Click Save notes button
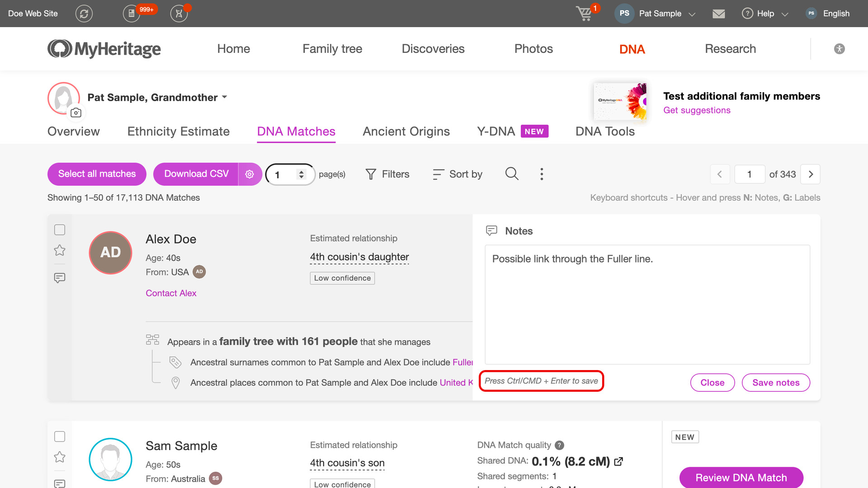The width and height of the screenshot is (868, 488). (x=776, y=383)
